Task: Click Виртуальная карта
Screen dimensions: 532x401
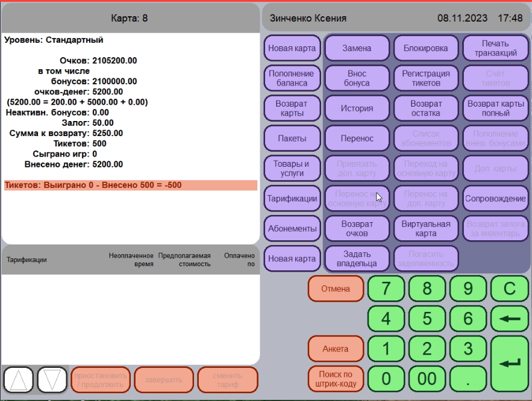Action: [426, 229]
